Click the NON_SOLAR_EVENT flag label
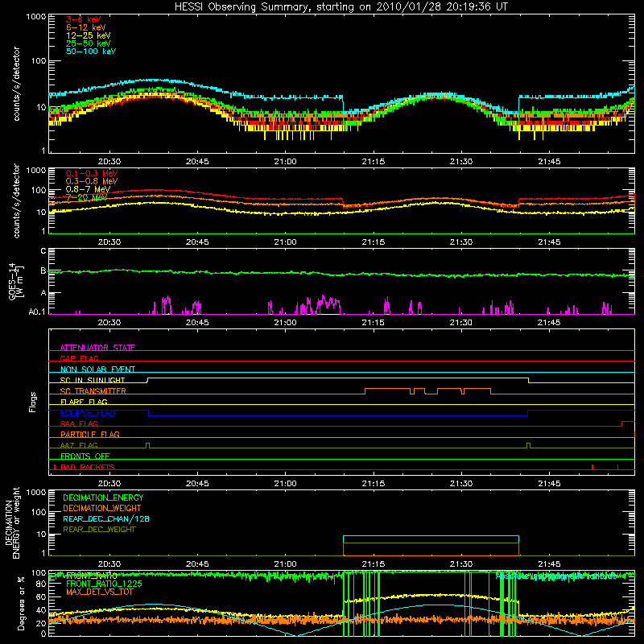The height and width of the screenshot is (644, 644). point(97,369)
